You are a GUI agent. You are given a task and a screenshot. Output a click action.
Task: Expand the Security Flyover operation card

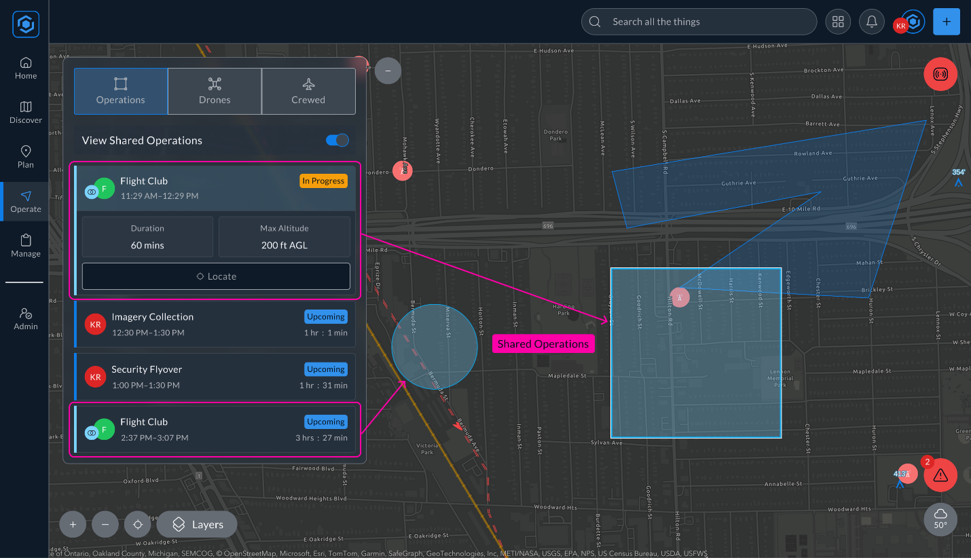[x=215, y=376]
